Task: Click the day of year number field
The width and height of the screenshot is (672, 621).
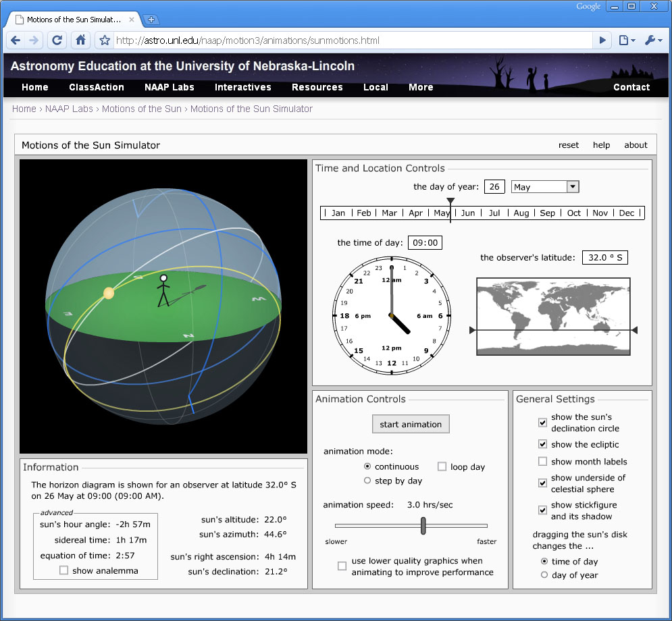Action: [x=494, y=187]
